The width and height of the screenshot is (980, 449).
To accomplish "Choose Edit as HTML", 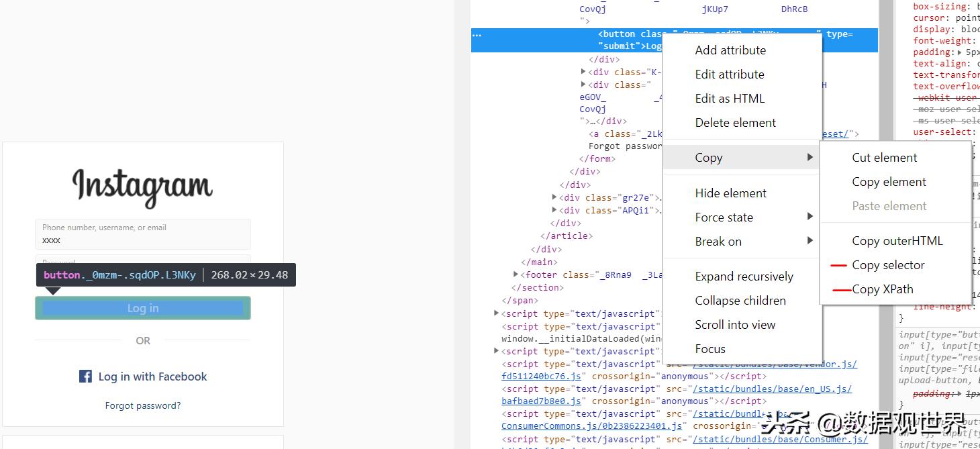I will point(730,99).
